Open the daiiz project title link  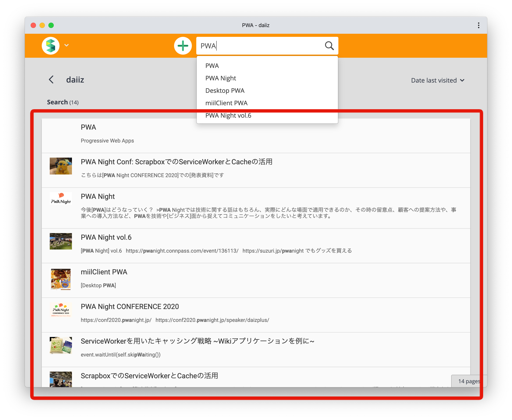pos(75,80)
